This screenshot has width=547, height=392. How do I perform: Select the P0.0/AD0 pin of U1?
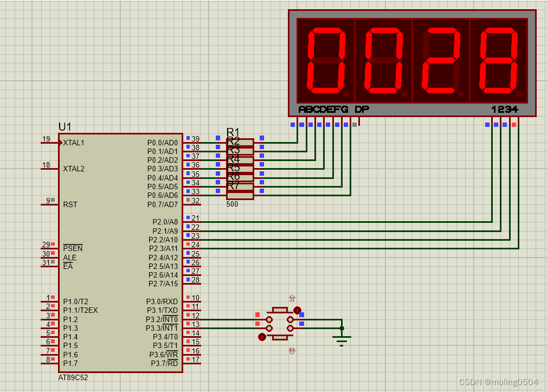163,138
